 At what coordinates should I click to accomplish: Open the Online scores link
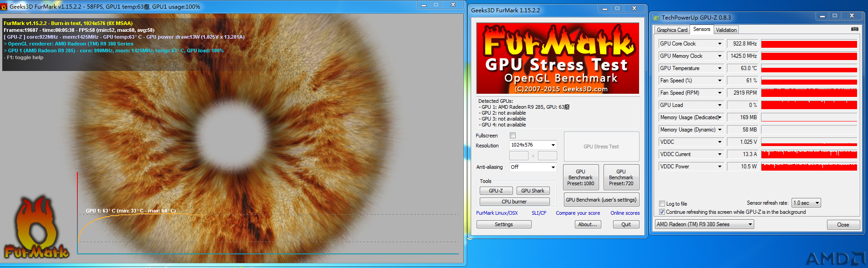(x=625, y=213)
